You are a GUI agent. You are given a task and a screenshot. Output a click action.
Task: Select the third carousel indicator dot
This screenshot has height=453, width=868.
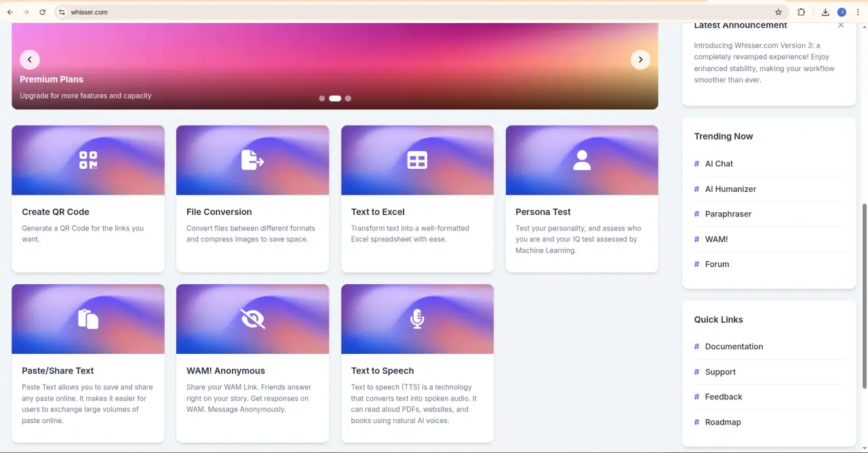(348, 98)
